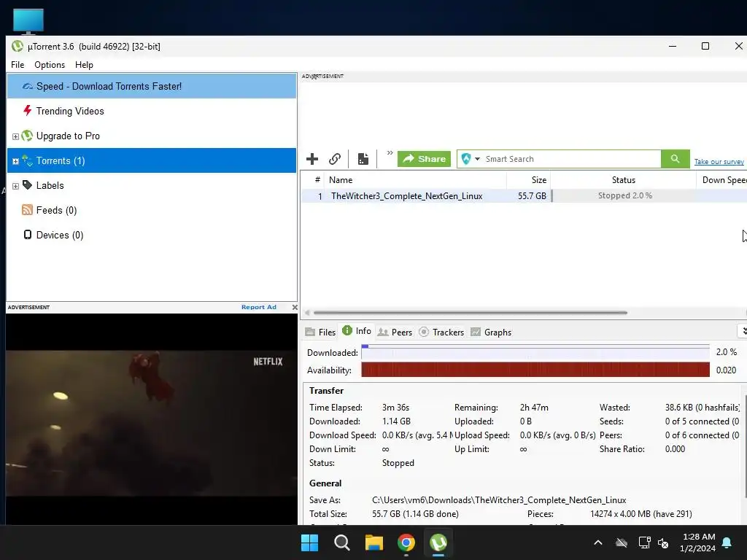Click the Downloaded pieces progress bar
Viewport: 747px width, 560px height.
coord(535,352)
